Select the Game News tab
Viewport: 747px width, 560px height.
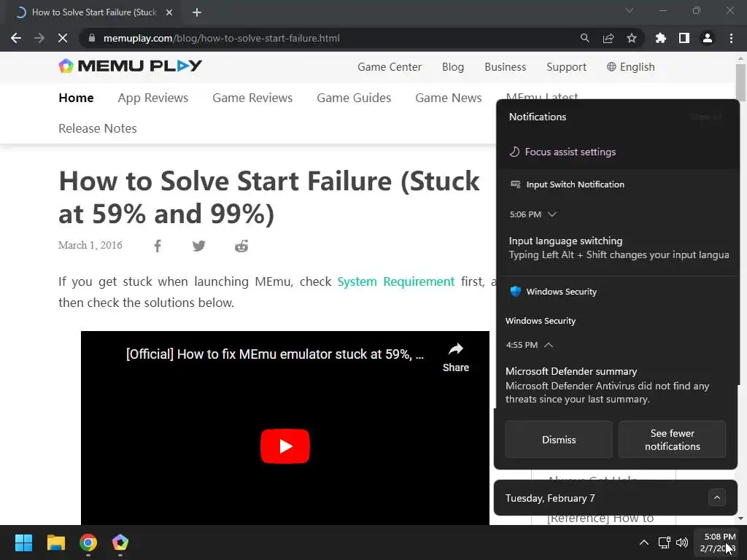(x=449, y=98)
